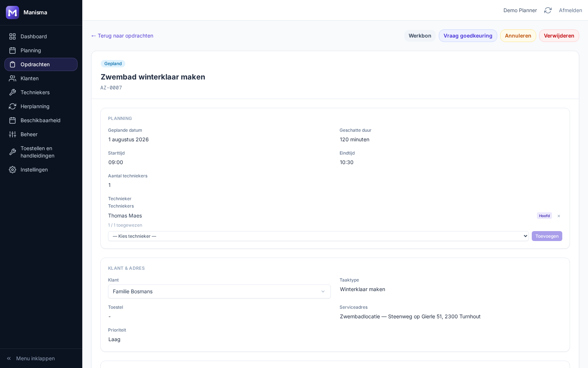Viewport: 588px width, 368px height.
Task: Follow the Terug naar opdrachten link
Action: 122,36
